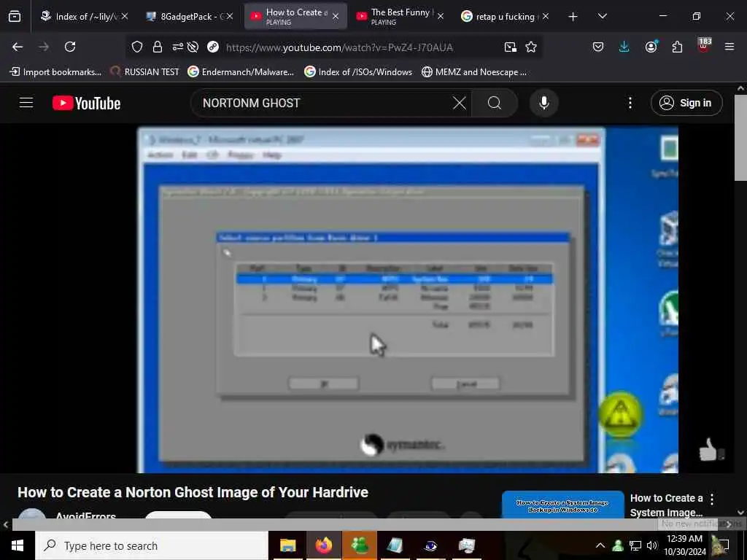Switch to the 'Index of /~lily' tab
Screen dimensions: 747x560
click(x=84, y=16)
